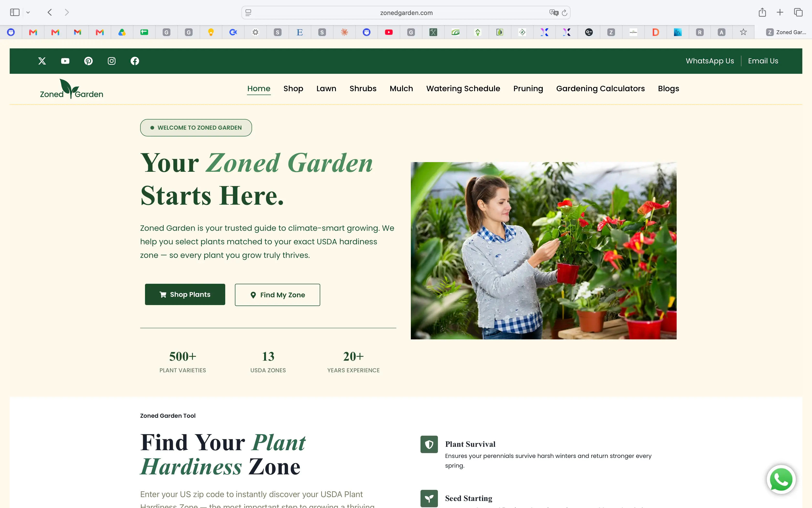Open the Home nav menu item

tap(259, 89)
